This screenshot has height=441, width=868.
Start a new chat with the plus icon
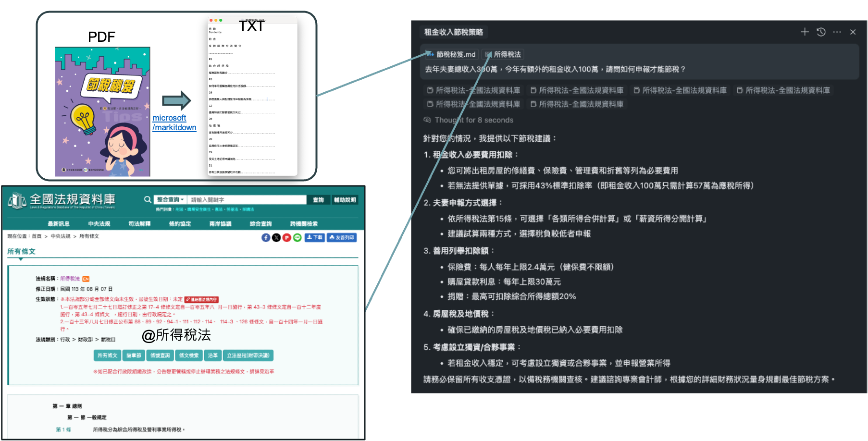point(805,32)
